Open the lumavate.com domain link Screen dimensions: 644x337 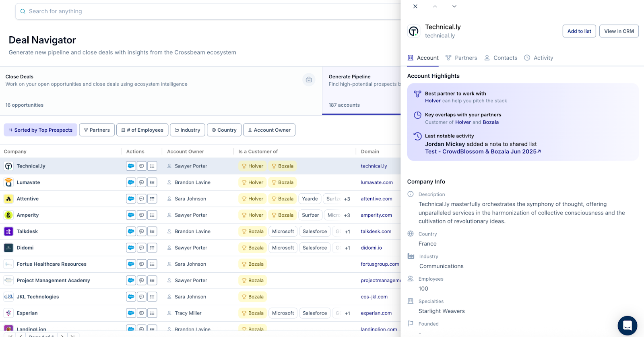(377, 182)
